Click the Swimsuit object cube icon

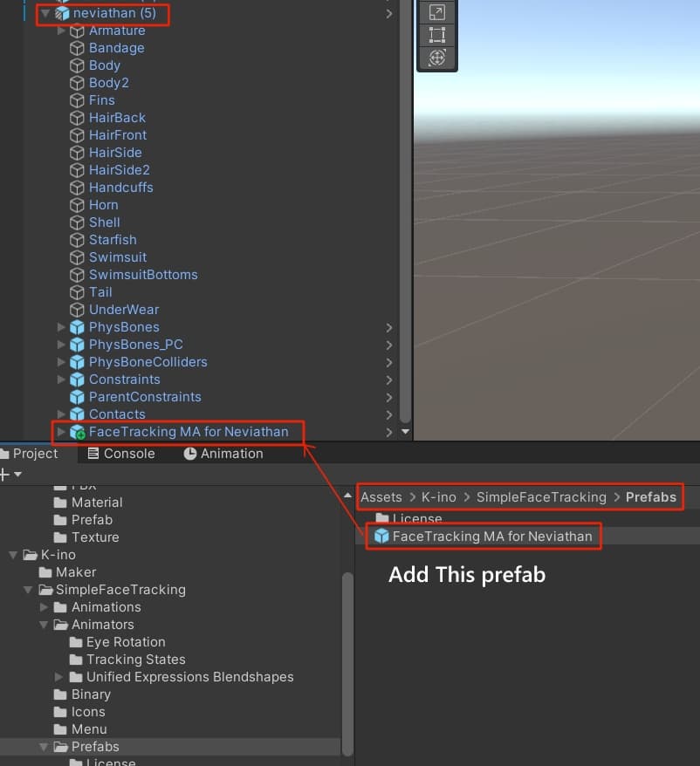pyautogui.click(x=77, y=257)
